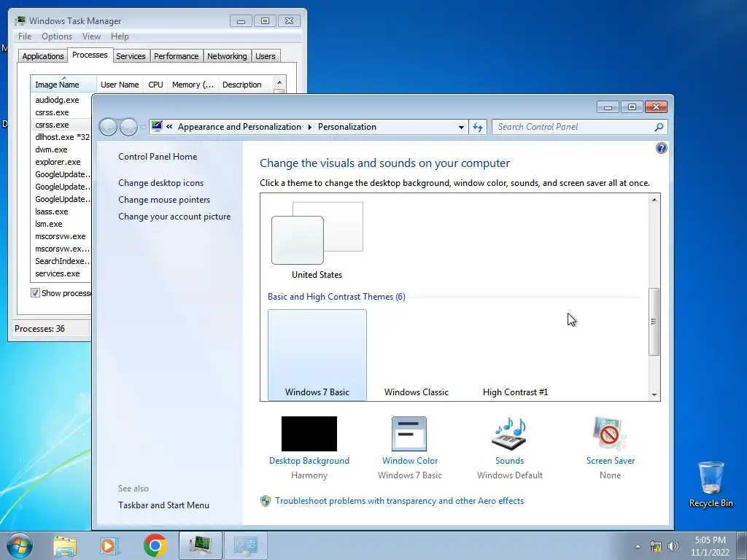Open Taskbar and Start Menu link
This screenshot has height=560, width=747.
point(164,505)
